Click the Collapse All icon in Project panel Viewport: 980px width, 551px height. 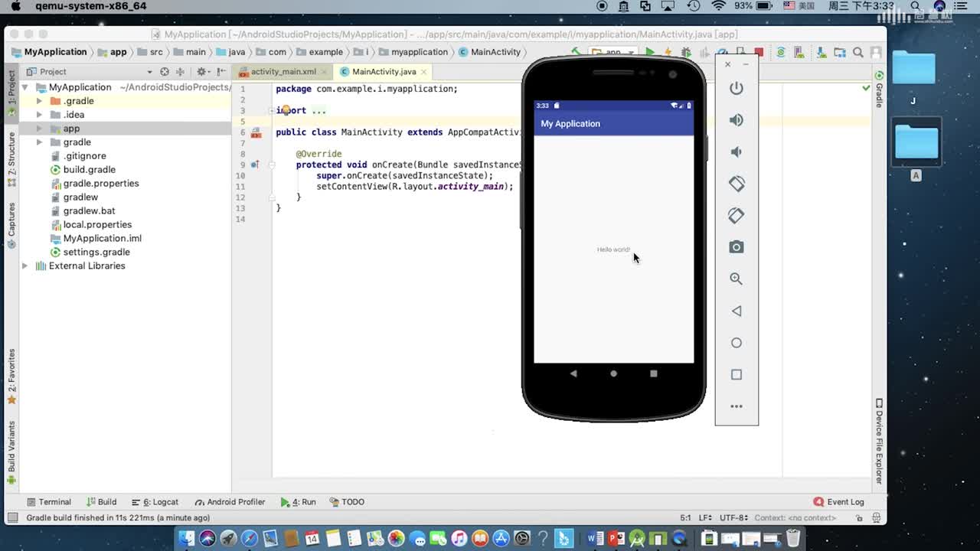[x=180, y=71]
